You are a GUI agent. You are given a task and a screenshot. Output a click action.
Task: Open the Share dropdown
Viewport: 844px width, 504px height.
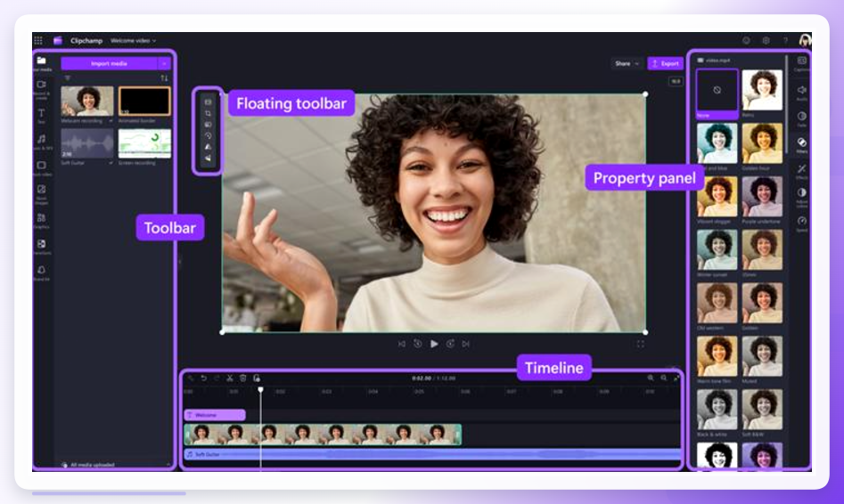627,63
